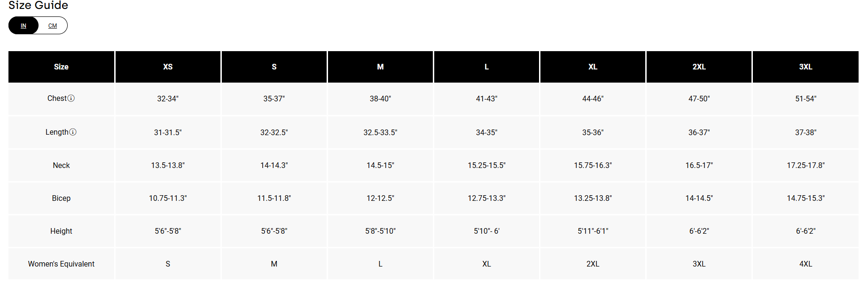Select the 38-40" chest cell
Image resolution: width=868 pixels, height=290 pixels.
pos(380,99)
